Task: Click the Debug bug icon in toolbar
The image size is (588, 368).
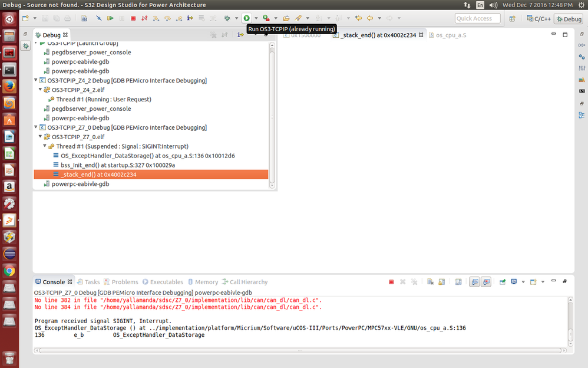Action: 227,18
